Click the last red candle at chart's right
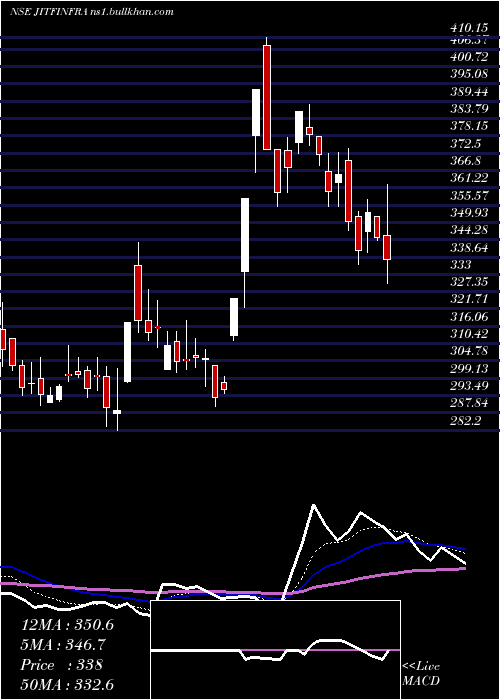 click(x=387, y=247)
